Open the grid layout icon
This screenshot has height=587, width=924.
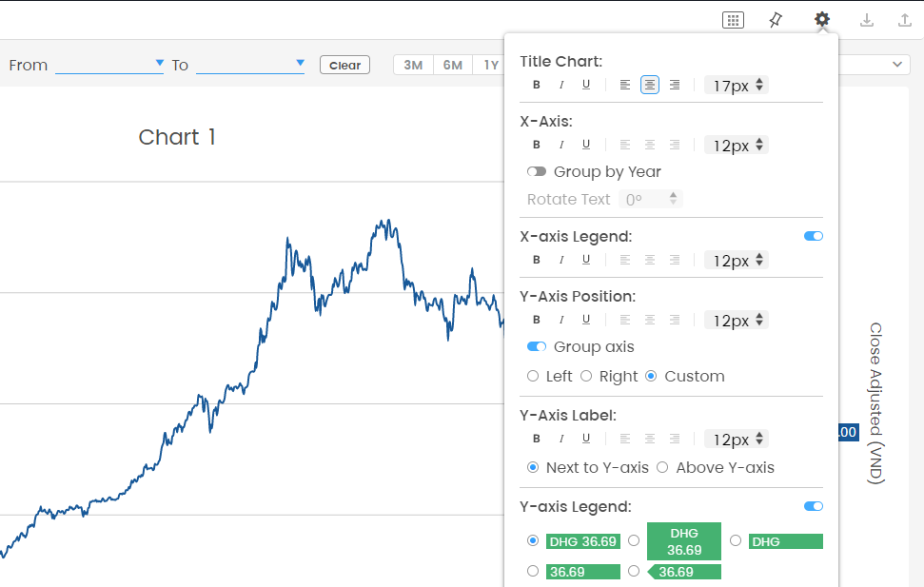coord(733,20)
